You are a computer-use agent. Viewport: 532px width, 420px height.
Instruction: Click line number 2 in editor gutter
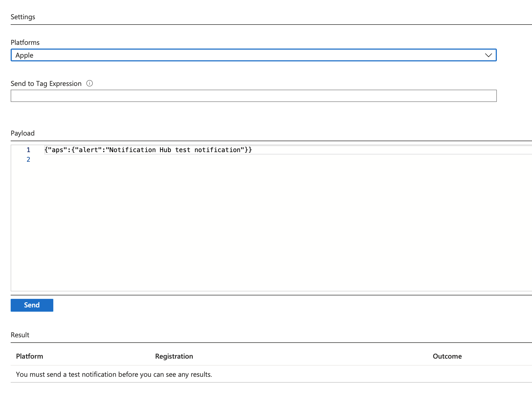(x=28, y=160)
